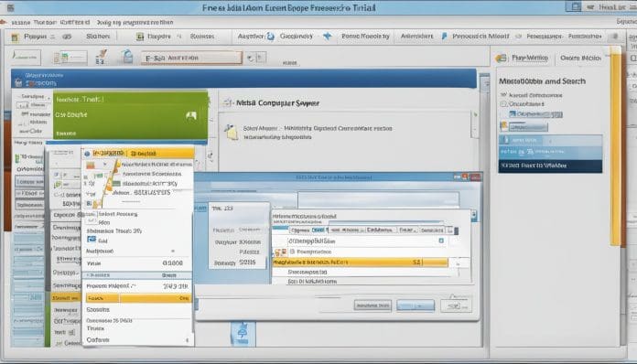Switch to first tab above the side panel
The width and height of the screenshot is (637, 364).
click(530, 58)
